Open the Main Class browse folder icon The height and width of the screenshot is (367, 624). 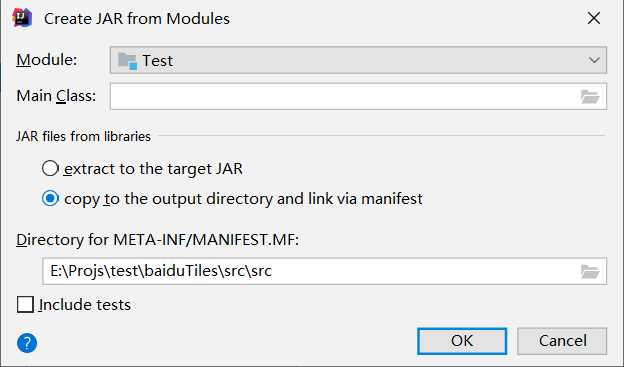point(590,96)
